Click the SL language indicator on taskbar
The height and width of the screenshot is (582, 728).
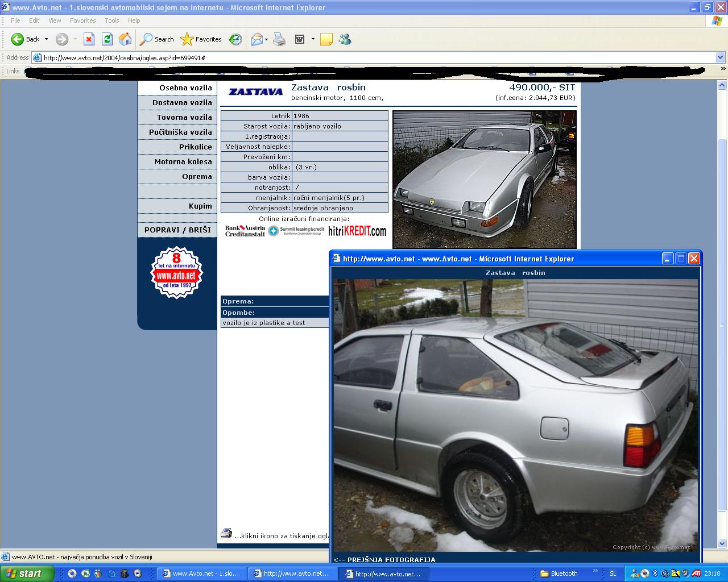click(613, 573)
